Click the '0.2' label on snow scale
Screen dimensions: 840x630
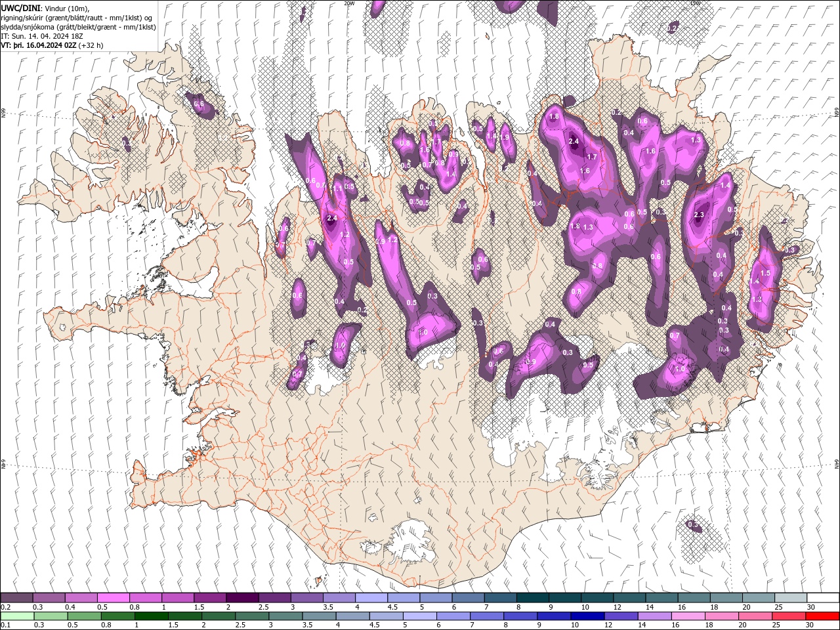[x=5, y=607]
